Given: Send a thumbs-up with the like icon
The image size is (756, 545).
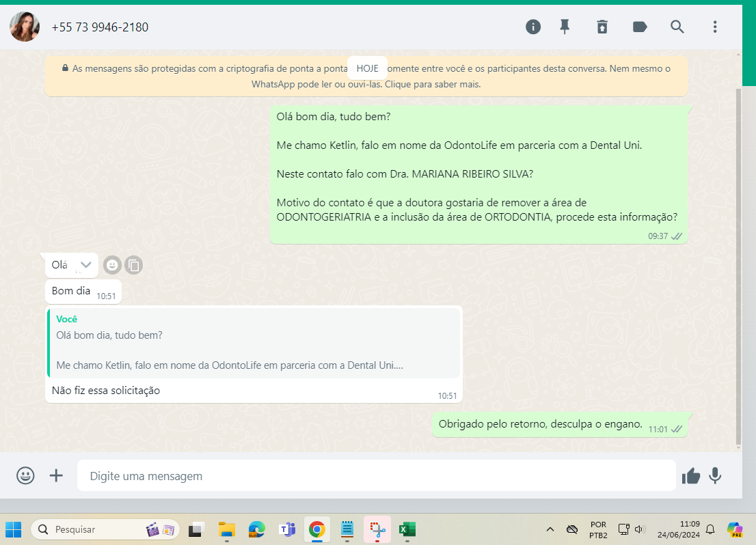Looking at the screenshot, I should (x=691, y=475).
